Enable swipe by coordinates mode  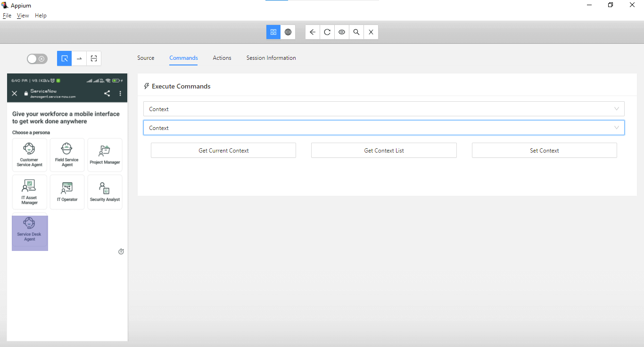(79, 58)
